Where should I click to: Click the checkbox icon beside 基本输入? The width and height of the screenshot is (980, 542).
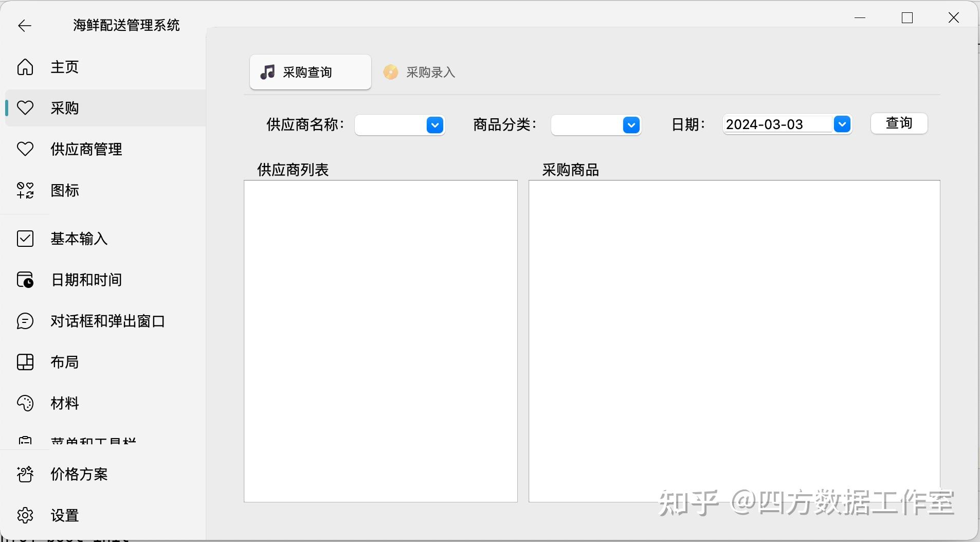[x=25, y=239]
